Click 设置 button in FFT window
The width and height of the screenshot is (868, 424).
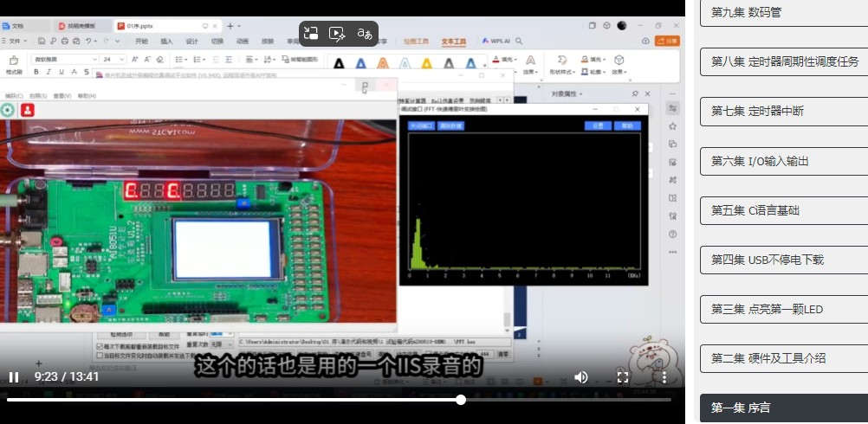tap(598, 126)
